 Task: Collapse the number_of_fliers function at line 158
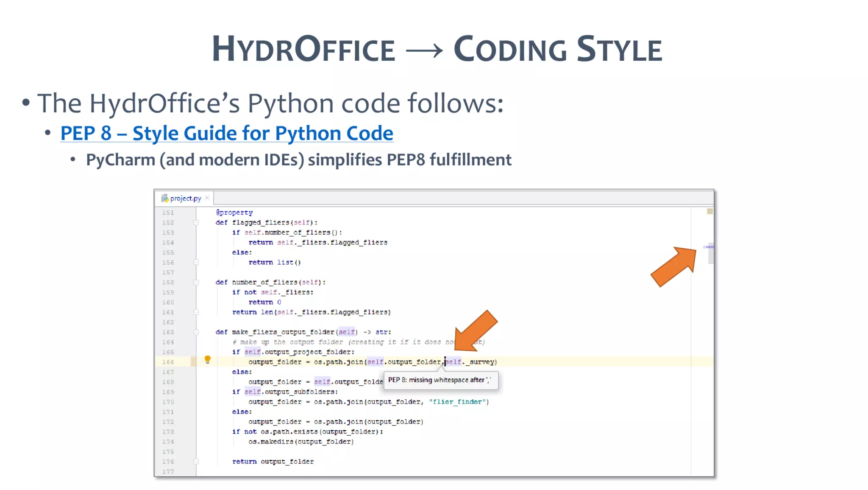(x=196, y=282)
